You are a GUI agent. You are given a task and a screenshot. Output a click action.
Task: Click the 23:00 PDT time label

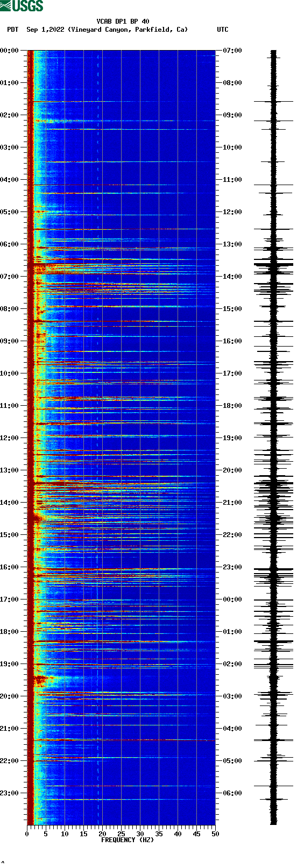[10, 793]
